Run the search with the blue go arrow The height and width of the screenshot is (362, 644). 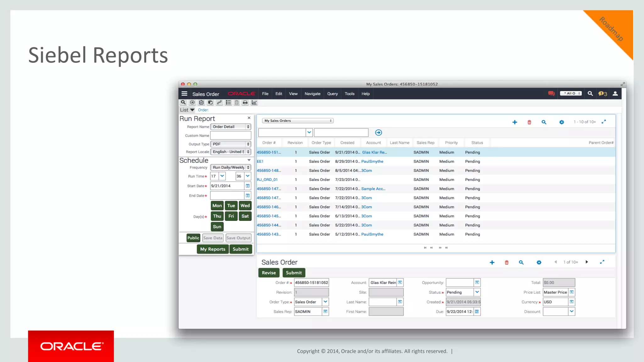click(379, 133)
